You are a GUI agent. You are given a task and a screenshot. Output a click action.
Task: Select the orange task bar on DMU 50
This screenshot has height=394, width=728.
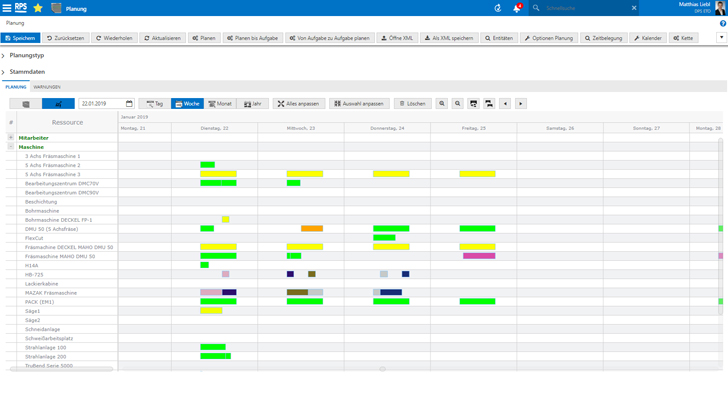[312, 228]
